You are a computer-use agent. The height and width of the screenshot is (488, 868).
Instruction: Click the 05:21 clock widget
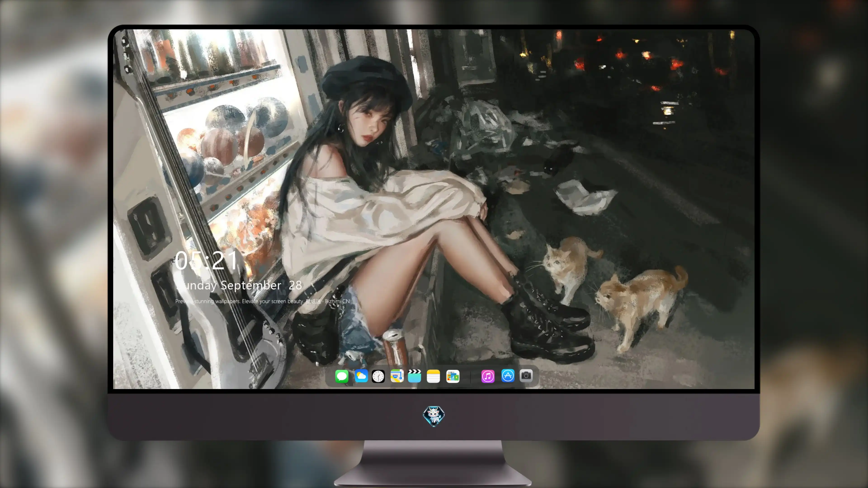[x=206, y=260]
